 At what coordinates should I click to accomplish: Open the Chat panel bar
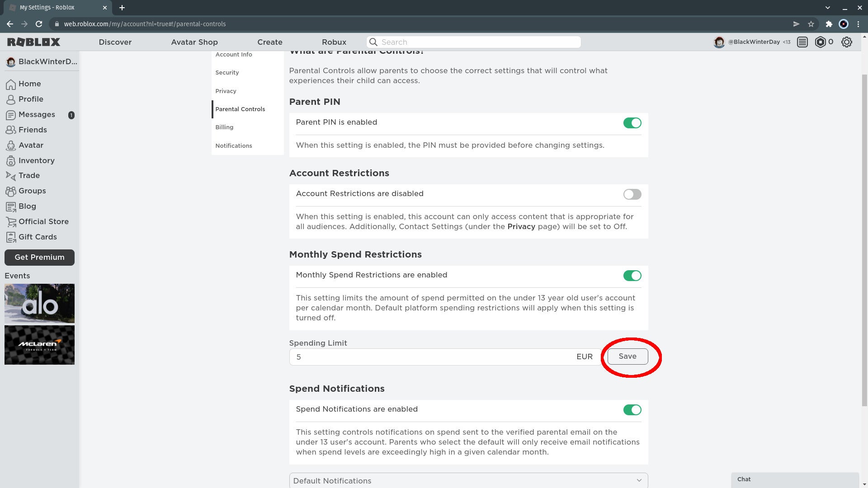[x=795, y=480]
